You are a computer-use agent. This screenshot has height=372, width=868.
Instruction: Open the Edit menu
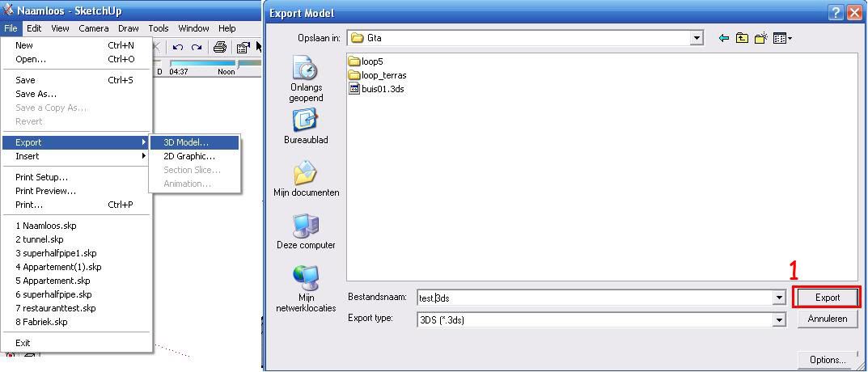[34, 28]
